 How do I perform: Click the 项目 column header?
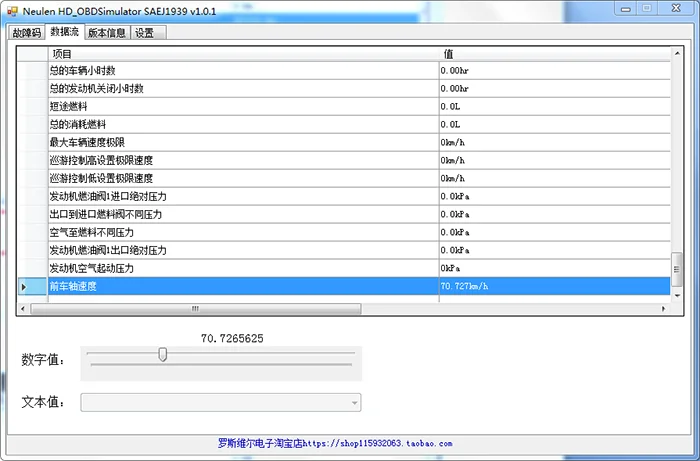pyautogui.click(x=243, y=54)
